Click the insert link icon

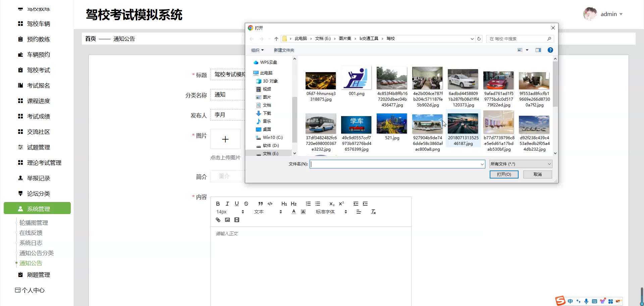[218, 220]
